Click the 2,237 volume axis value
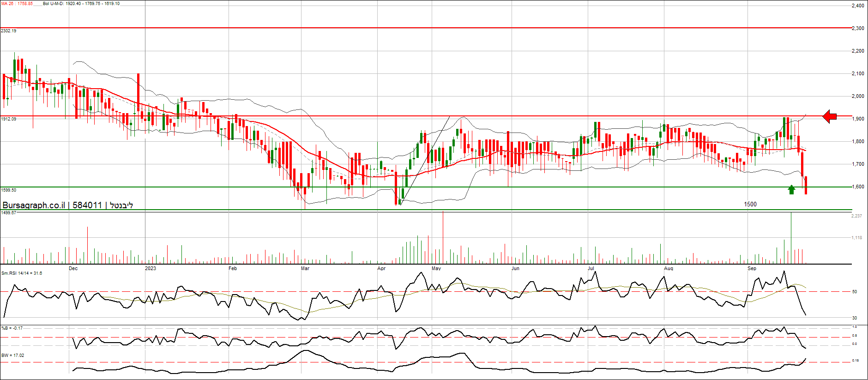Screen dimensions: 868x380 click(x=856, y=216)
